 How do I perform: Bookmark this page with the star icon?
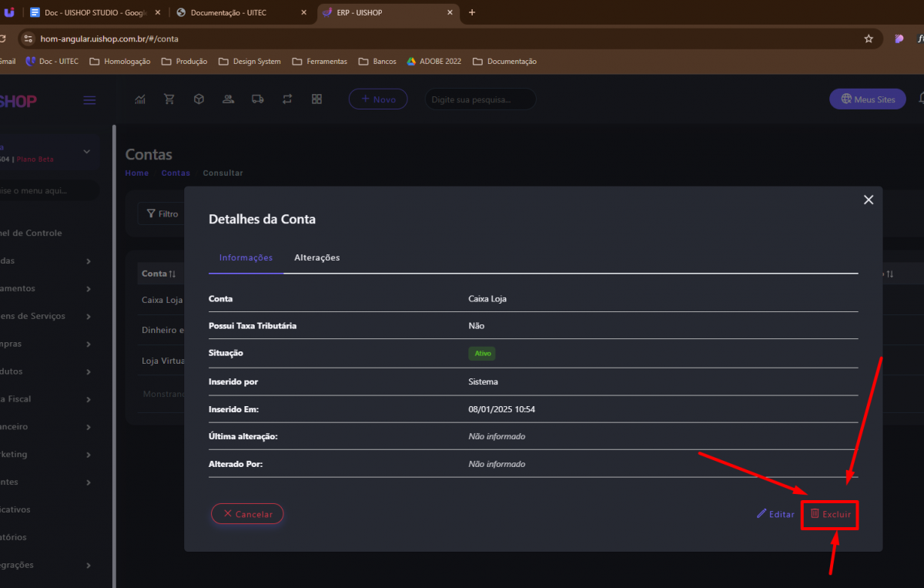(x=869, y=39)
